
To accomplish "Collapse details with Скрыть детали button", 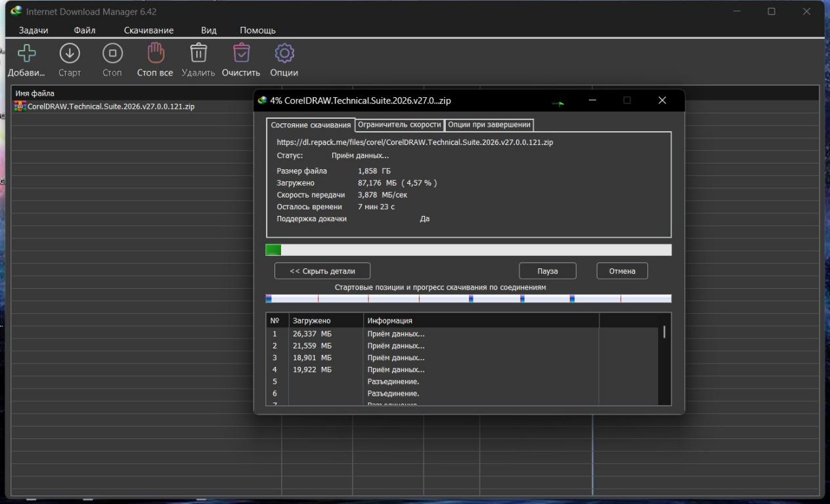I will click(322, 271).
